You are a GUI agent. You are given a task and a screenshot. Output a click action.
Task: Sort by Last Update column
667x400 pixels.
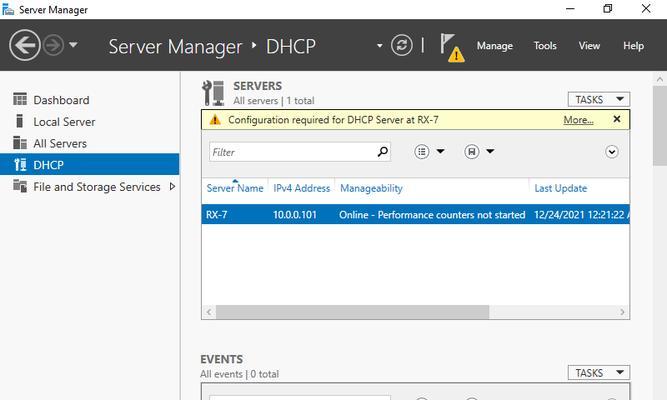coord(561,188)
